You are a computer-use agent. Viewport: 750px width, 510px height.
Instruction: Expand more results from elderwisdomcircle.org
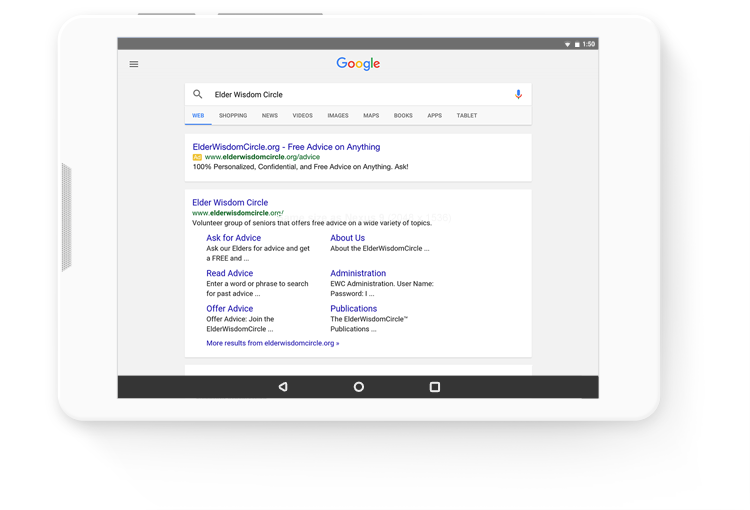tap(272, 343)
